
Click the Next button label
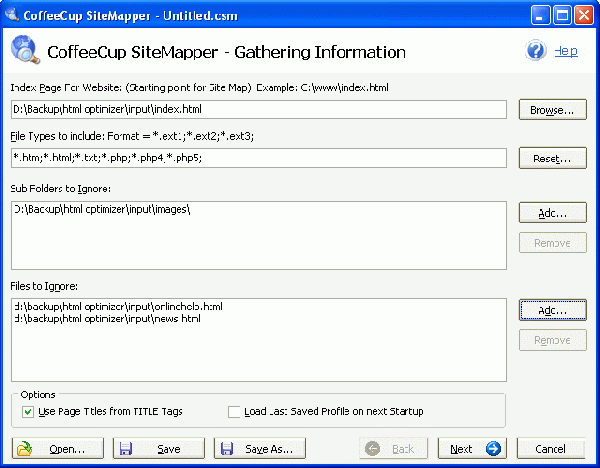click(x=461, y=449)
